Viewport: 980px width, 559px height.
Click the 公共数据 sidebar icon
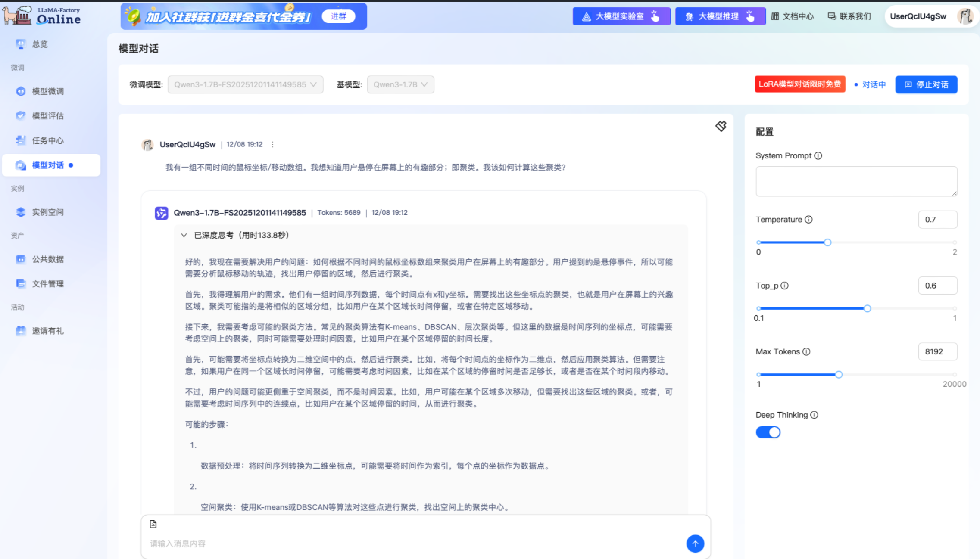[x=20, y=259]
